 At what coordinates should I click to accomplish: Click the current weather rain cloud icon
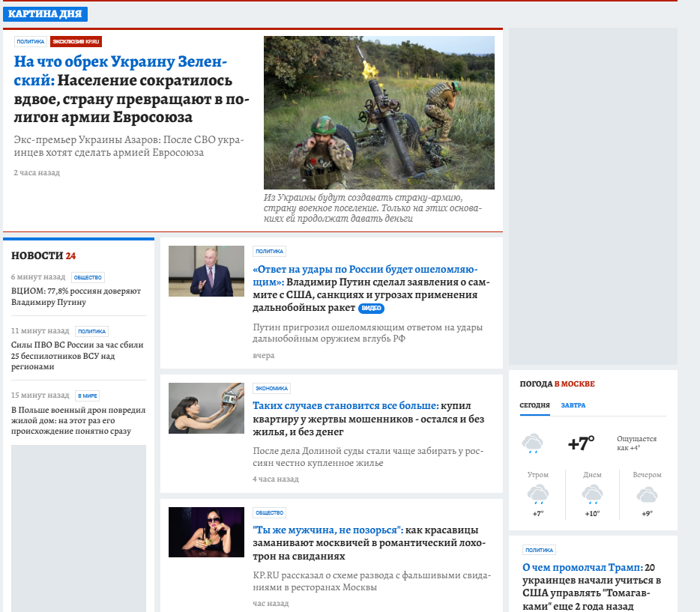[532, 443]
